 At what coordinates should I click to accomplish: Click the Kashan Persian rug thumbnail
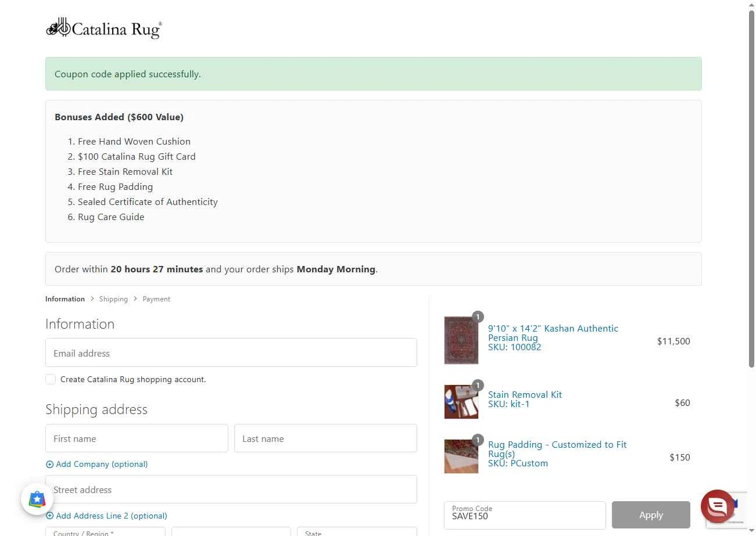(x=461, y=340)
